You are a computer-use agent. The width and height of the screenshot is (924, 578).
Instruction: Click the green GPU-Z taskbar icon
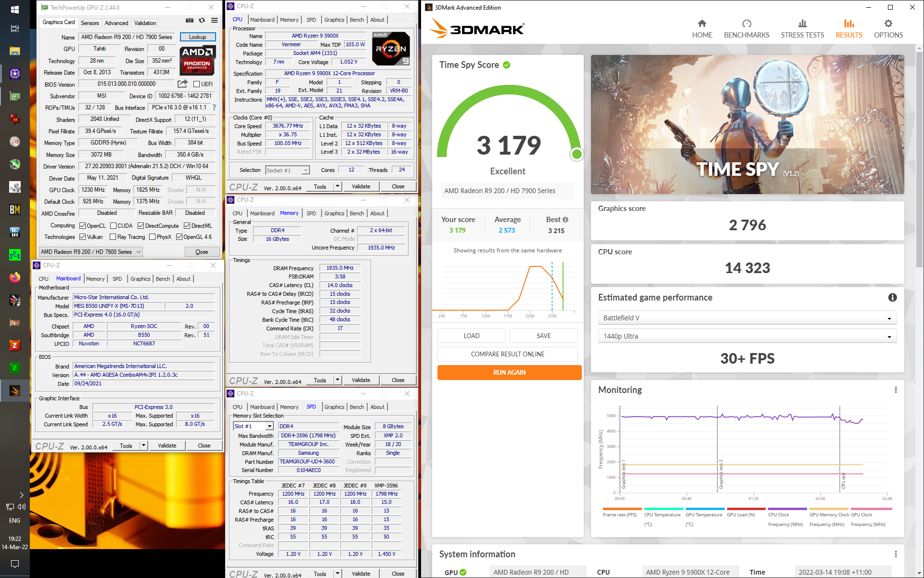(15, 96)
